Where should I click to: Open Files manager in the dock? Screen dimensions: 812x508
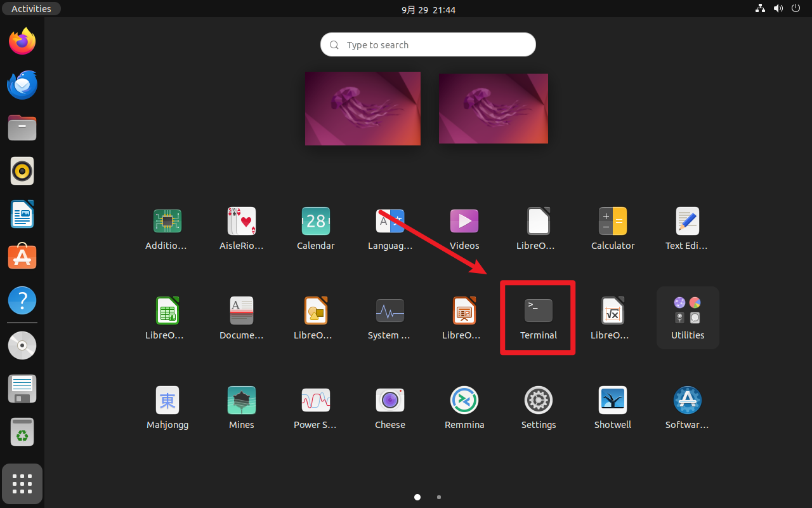[x=22, y=128]
